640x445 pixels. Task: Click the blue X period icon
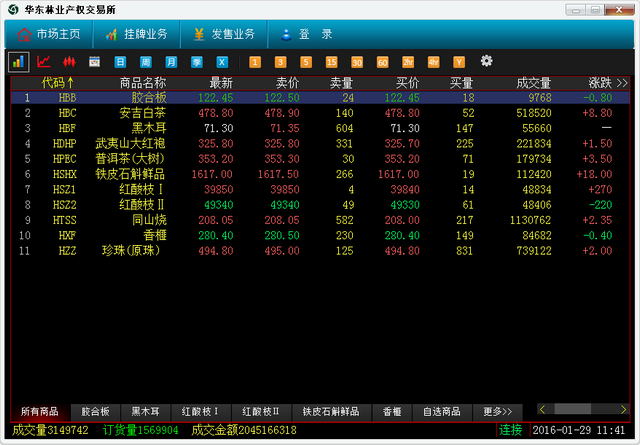point(222,62)
